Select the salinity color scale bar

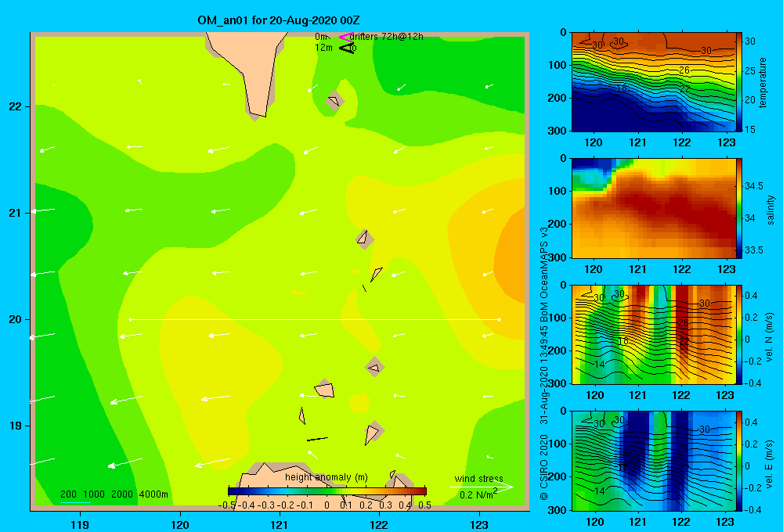739,208
